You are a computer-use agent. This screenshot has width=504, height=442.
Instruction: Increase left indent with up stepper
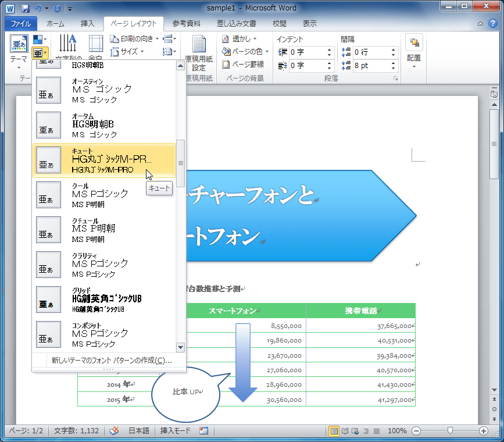(330, 50)
